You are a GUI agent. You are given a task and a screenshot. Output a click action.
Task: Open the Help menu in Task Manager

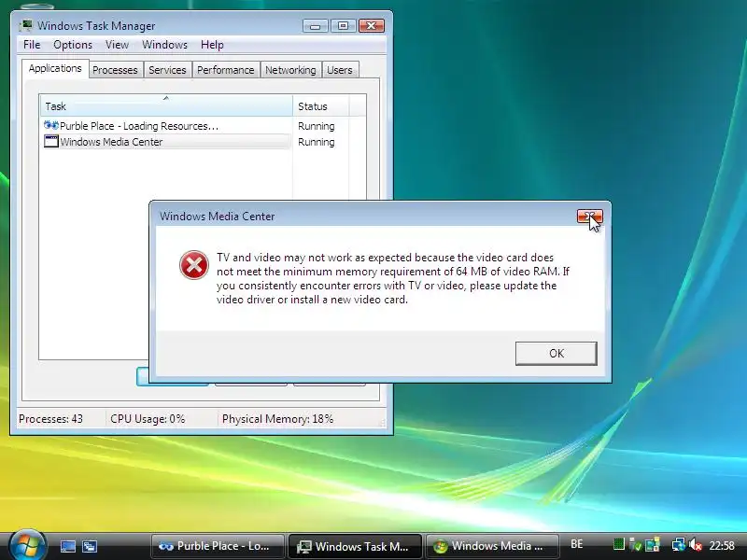[x=212, y=45]
